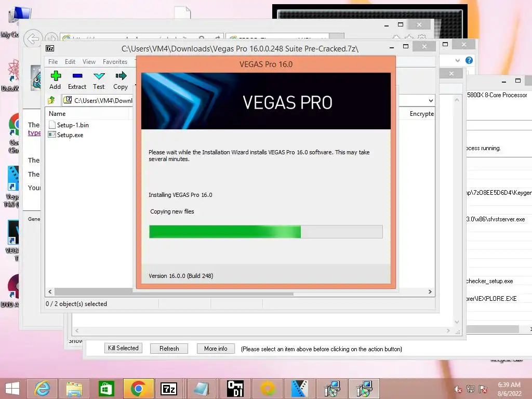
Task: Click the 7z icon in the 7-Zip title bar
Action: pos(50,48)
